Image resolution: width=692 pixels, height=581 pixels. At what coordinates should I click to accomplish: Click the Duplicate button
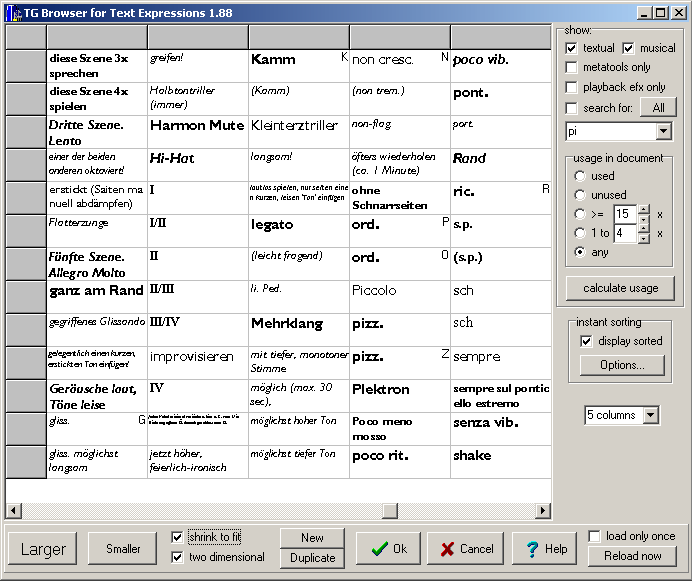click(x=312, y=558)
